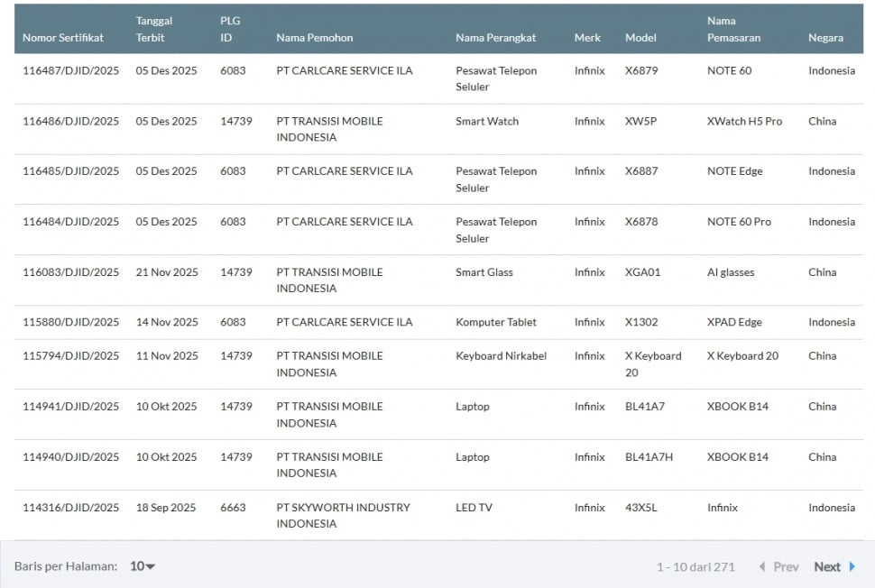Click the Tanggal Terbit column header
Screen dimensions: 875x588
(154, 29)
